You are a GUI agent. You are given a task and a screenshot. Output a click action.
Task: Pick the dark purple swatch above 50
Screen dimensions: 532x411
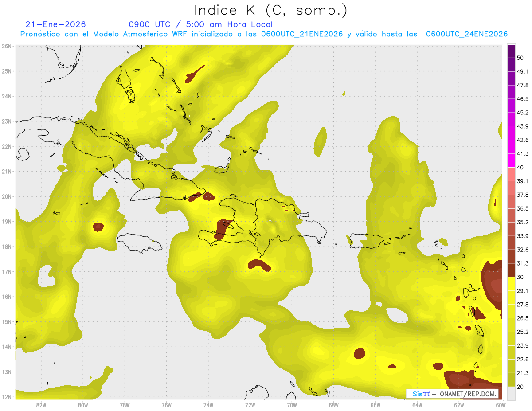tap(511, 51)
